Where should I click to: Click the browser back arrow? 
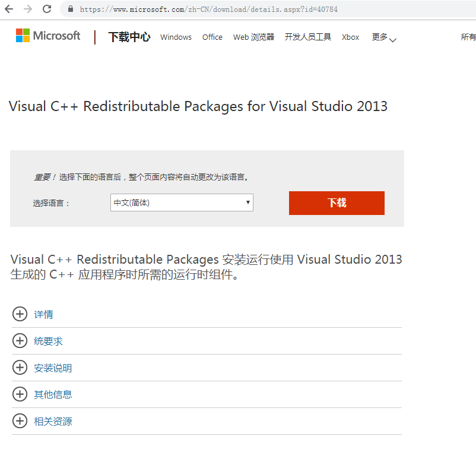9,10
